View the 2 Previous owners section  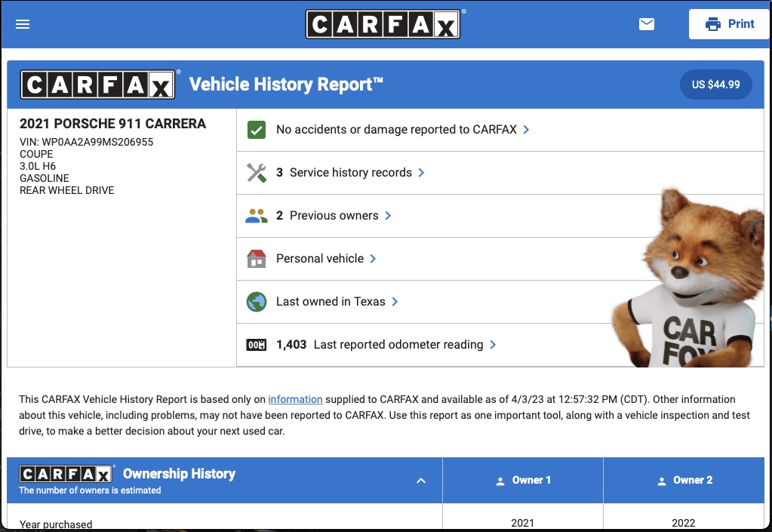327,216
